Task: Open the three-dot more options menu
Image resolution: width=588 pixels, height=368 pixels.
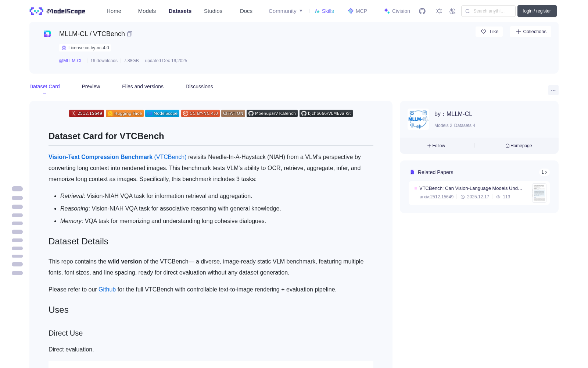Action: (x=553, y=90)
